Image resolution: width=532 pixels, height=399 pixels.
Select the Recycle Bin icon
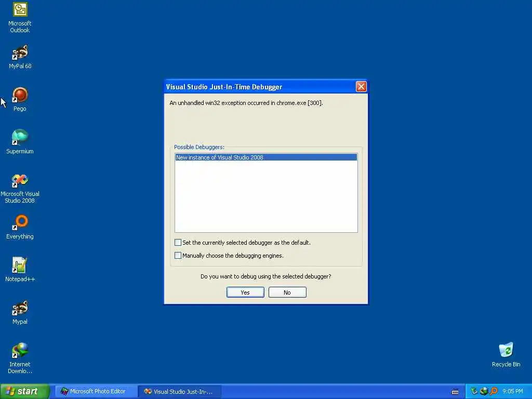point(506,354)
